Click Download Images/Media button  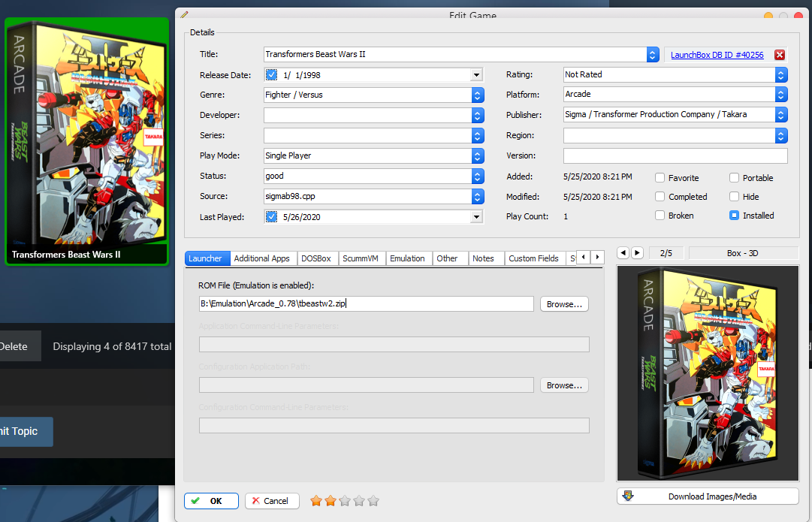[708, 496]
